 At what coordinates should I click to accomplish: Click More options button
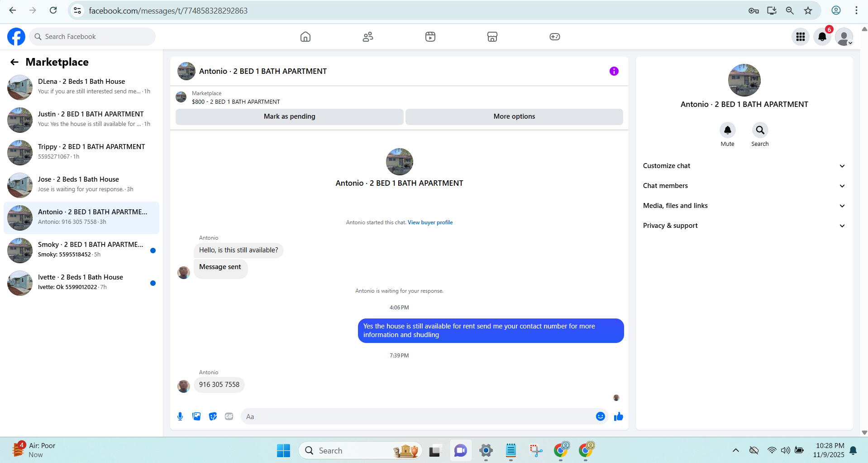tap(514, 116)
